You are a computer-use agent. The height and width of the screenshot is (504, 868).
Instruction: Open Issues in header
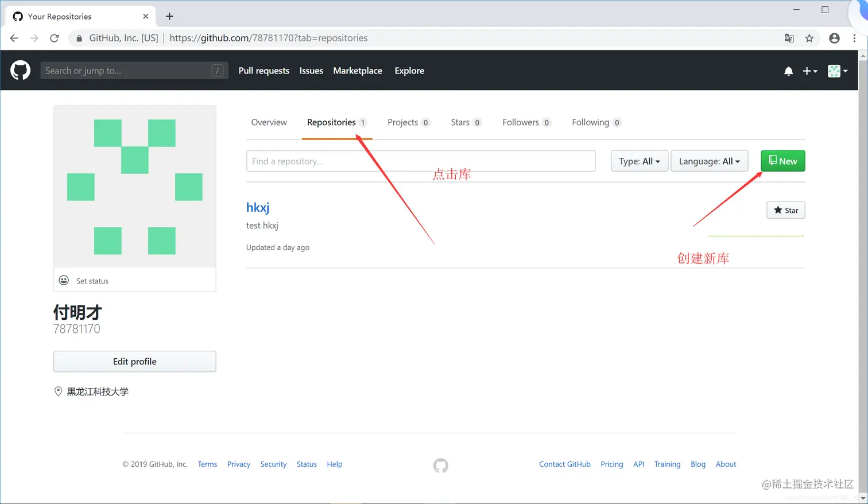311,71
